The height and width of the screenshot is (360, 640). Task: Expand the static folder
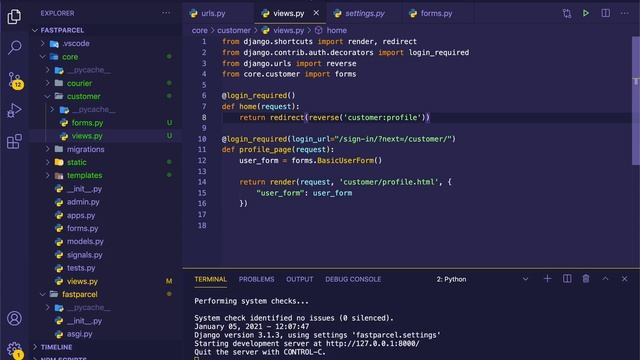coord(48,162)
